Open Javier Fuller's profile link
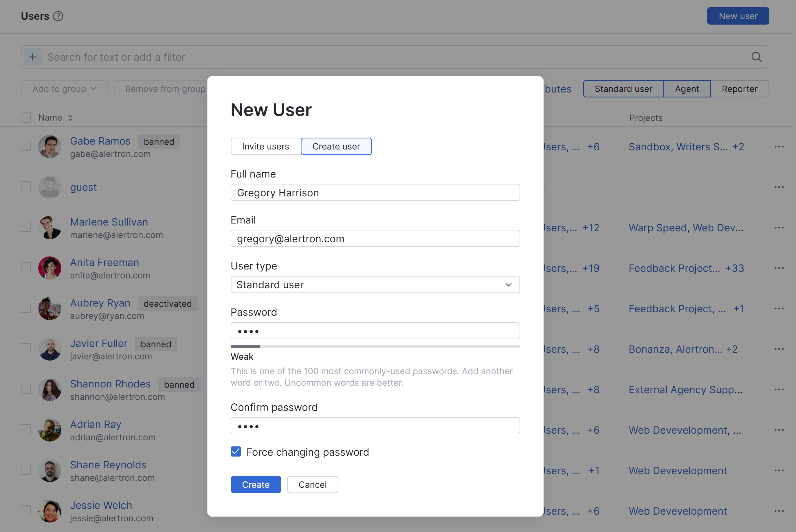 click(98, 343)
